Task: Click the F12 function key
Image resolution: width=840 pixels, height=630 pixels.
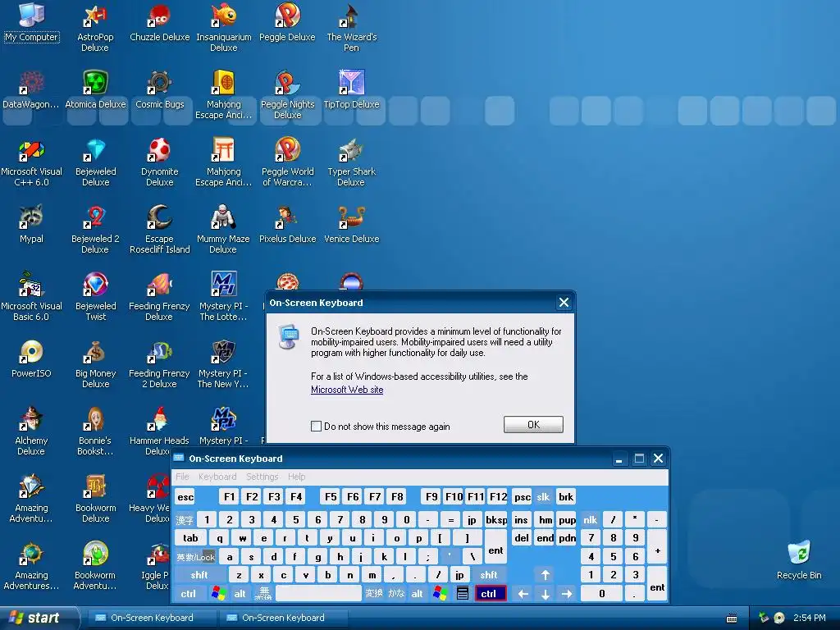Action: pos(498,497)
